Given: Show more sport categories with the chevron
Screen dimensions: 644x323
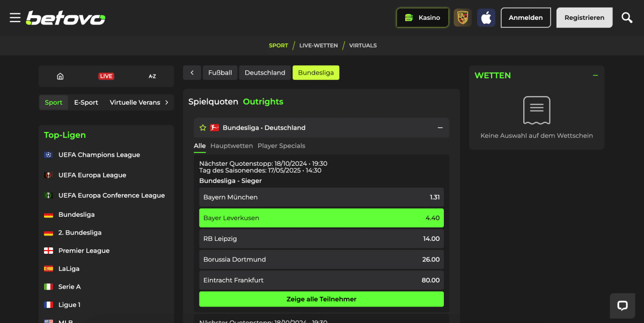Looking at the screenshot, I should 167,102.
